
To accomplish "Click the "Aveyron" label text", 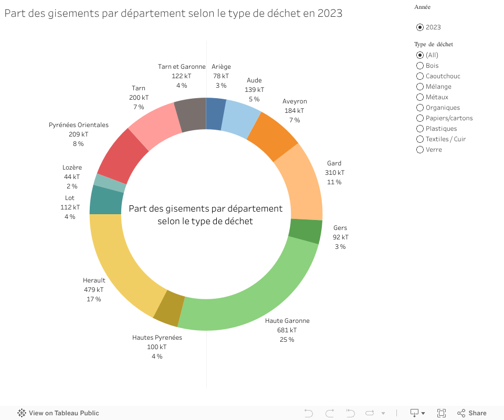I will click(x=295, y=101).
